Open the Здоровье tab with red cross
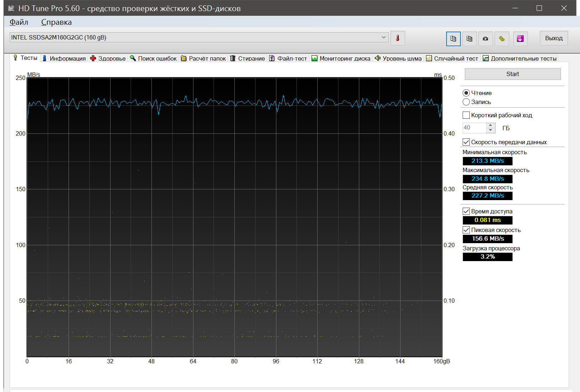The height and width of the screenshot is (392, 580). 108,58
